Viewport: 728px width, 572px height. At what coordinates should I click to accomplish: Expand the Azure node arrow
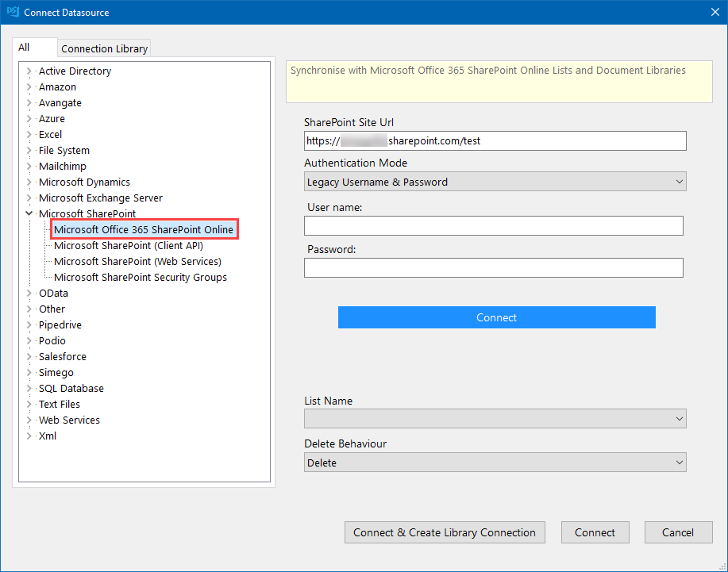[29, 119]
